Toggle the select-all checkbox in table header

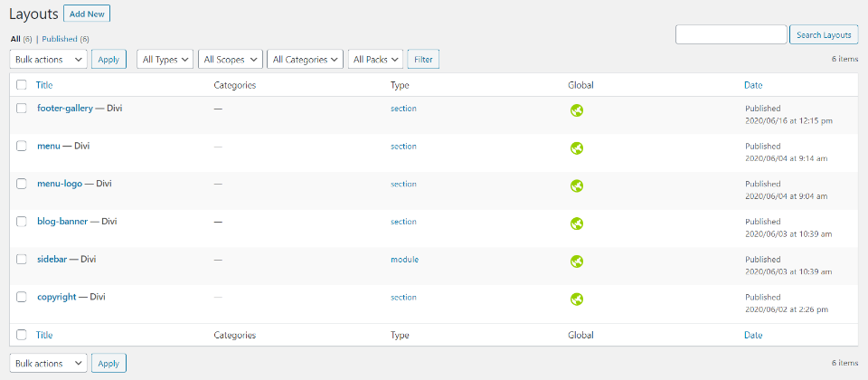pyautogui.click(x=22, y=85)
